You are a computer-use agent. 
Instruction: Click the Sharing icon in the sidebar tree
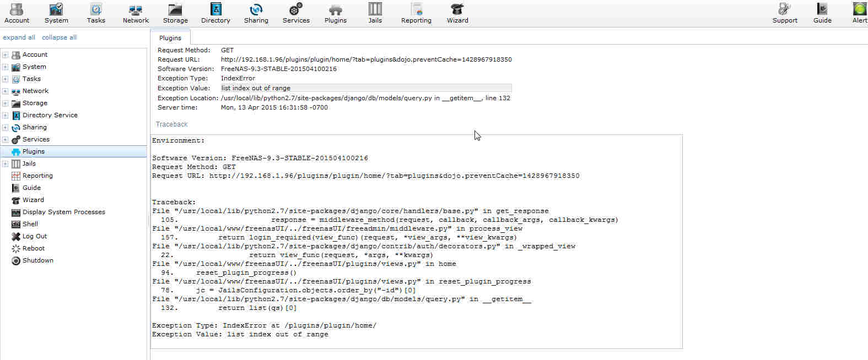coord(16,128)
